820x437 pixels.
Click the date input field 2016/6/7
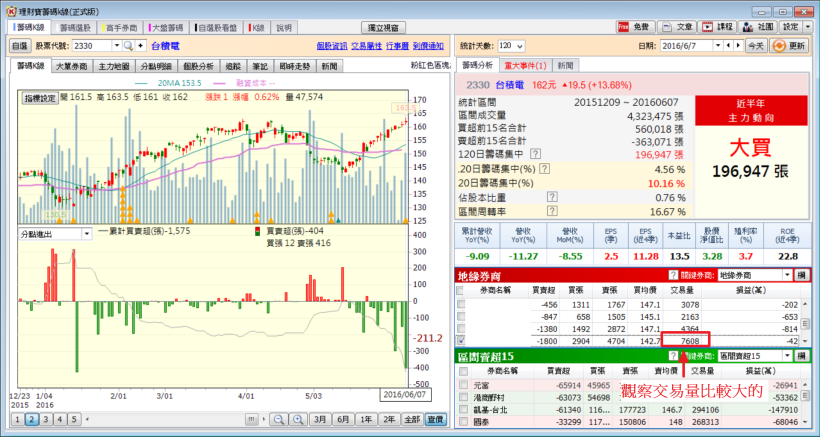[687, 46]
